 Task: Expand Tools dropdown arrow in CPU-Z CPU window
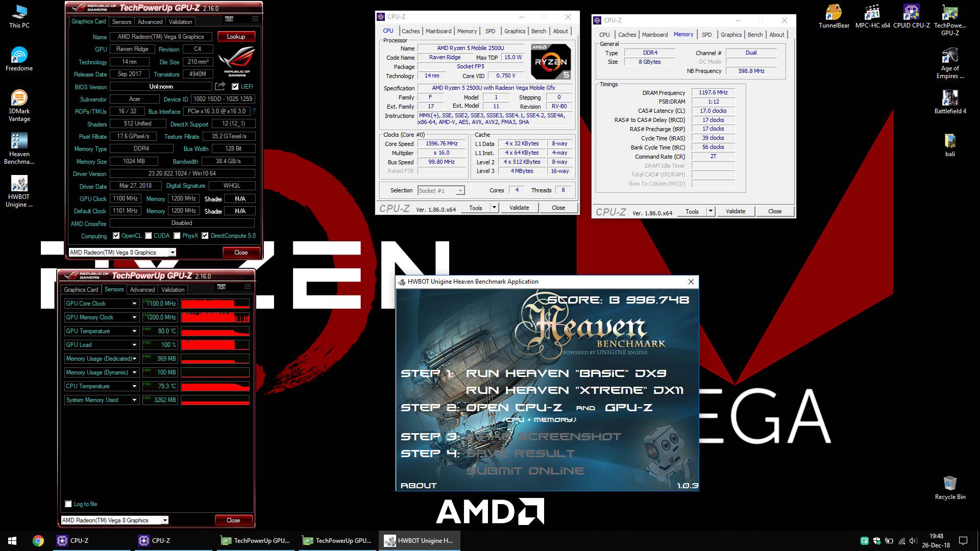(x=494, y=208)
